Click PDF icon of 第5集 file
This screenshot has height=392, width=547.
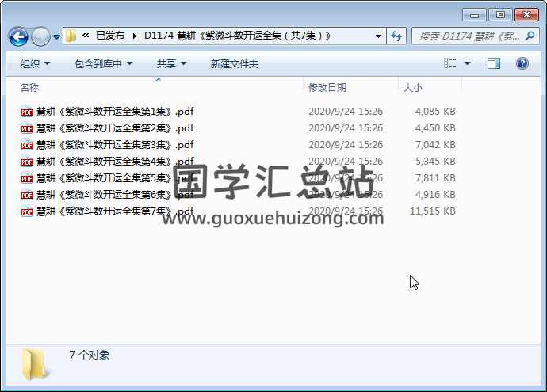(26, 177)
